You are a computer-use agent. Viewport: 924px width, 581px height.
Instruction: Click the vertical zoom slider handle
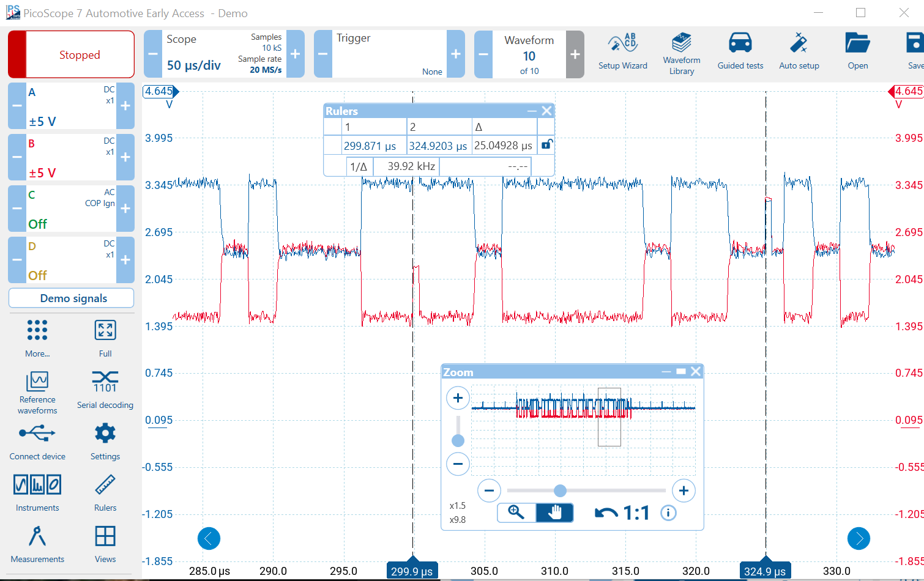(458, 440)
